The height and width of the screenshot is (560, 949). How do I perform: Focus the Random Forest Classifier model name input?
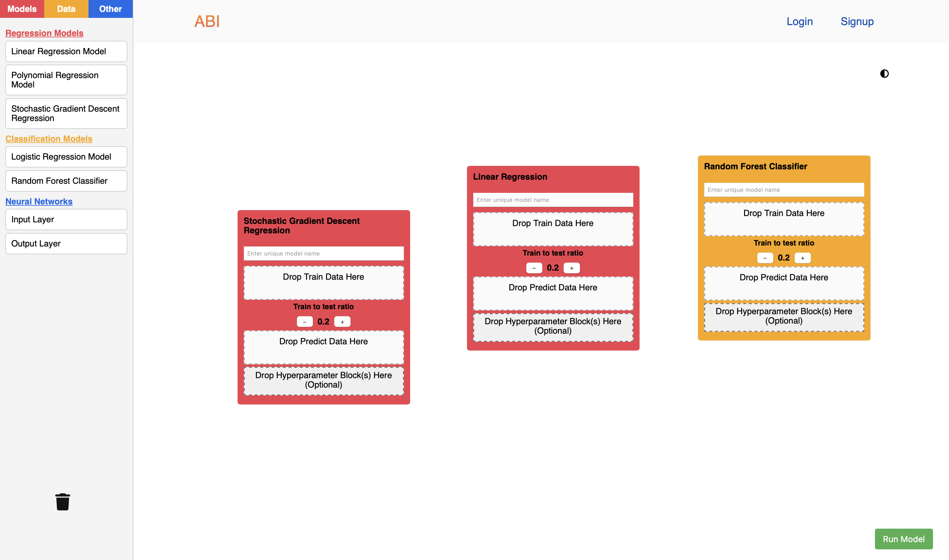[x=784, y=190]
